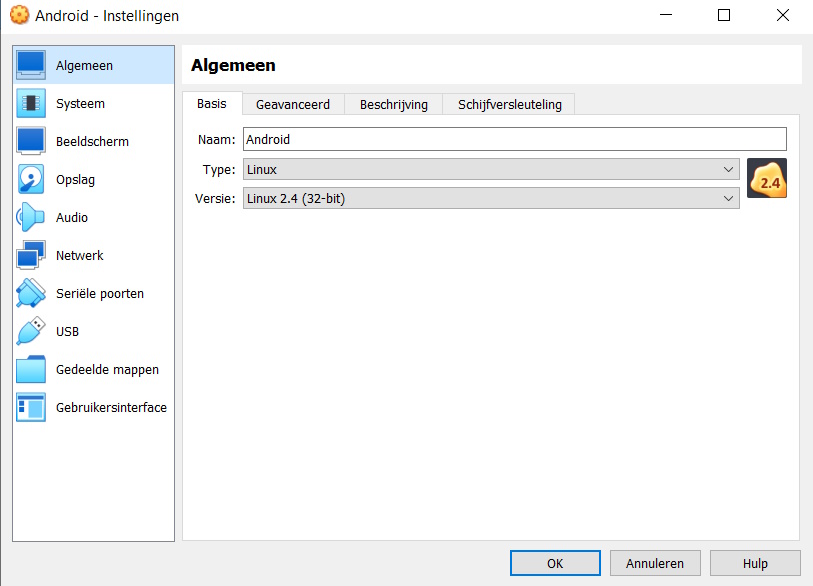Select the Audio label in the sidebar
Viewport: 813px width, 586px height.
click(72, 217)
